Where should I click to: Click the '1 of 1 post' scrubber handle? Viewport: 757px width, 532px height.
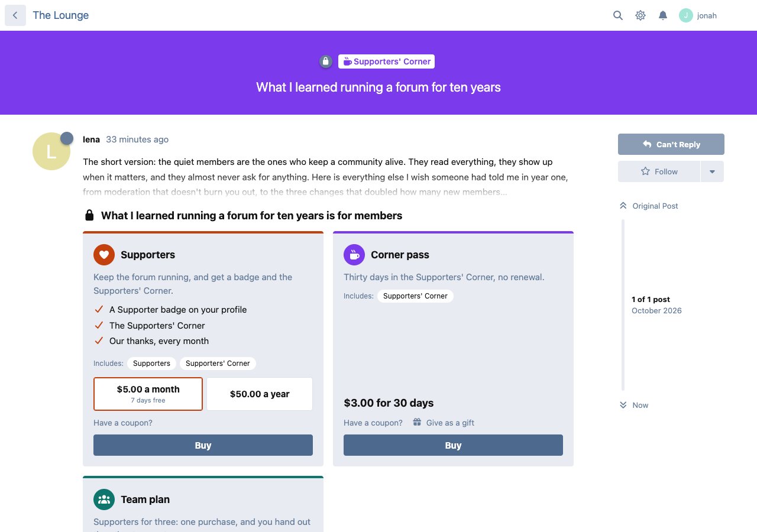tap(651, 300)
